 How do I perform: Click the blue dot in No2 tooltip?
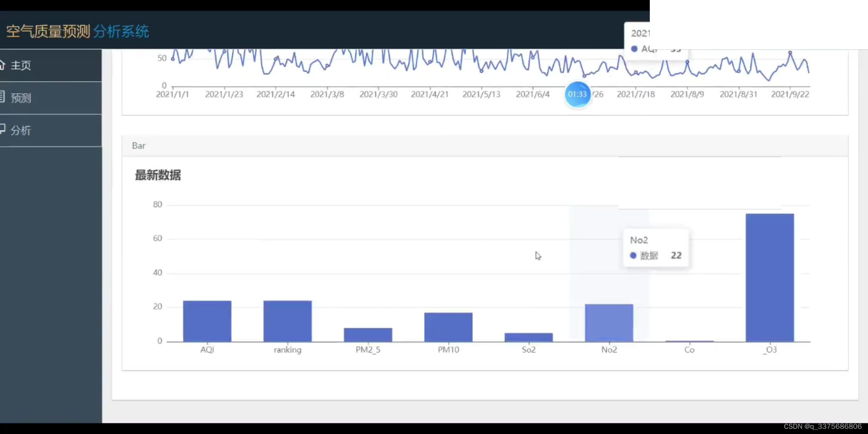pyautogui.click(x=633, y=256)
